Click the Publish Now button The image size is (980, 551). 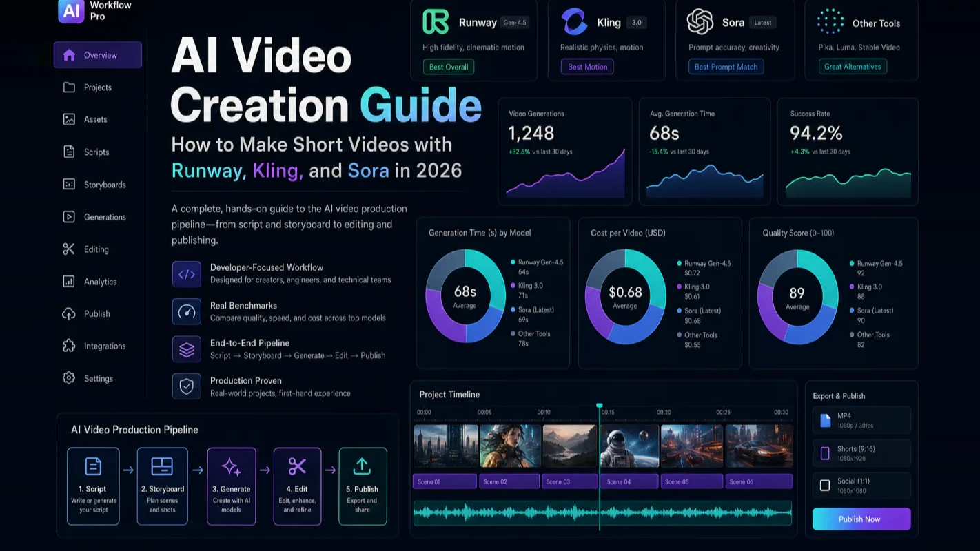pos(861,519)
